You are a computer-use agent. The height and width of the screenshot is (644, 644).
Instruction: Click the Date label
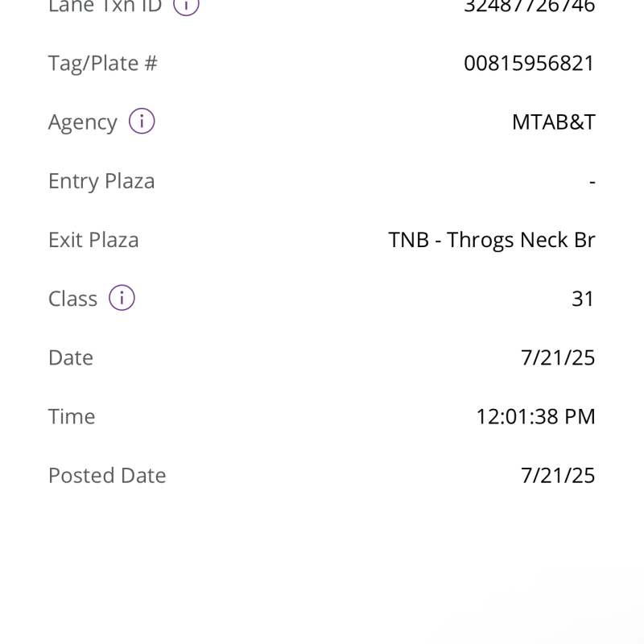point(71,357)
